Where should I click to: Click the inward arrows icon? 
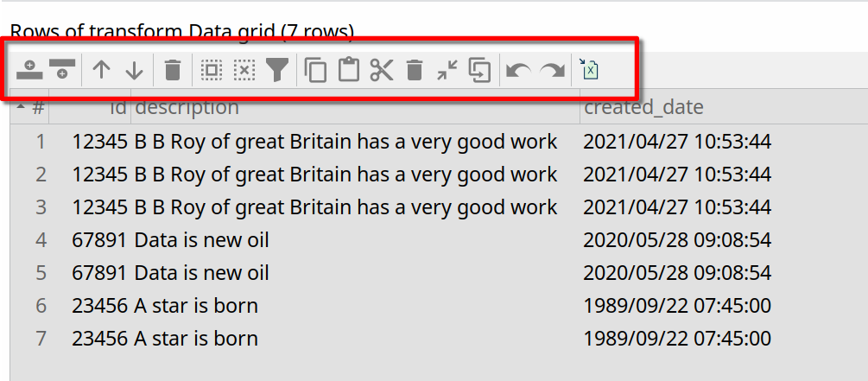tap(447, 70)
